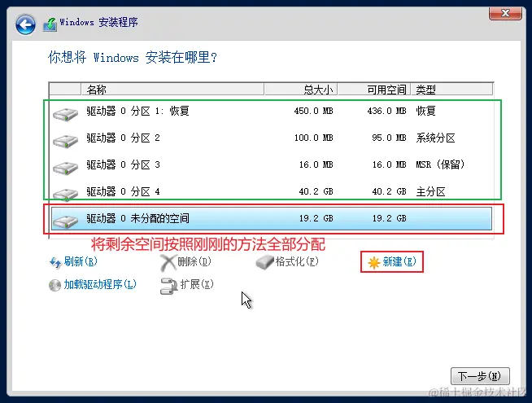Click the MSR (保留) type cell
The height and width of the screenshot is (403, 532).
[440, 164]
